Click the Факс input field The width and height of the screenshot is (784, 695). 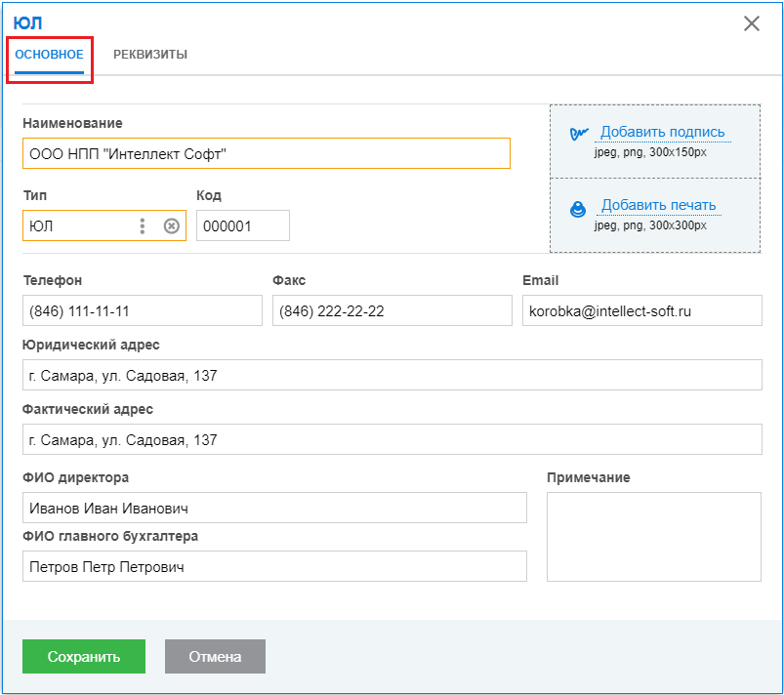(x=392, y=310)
